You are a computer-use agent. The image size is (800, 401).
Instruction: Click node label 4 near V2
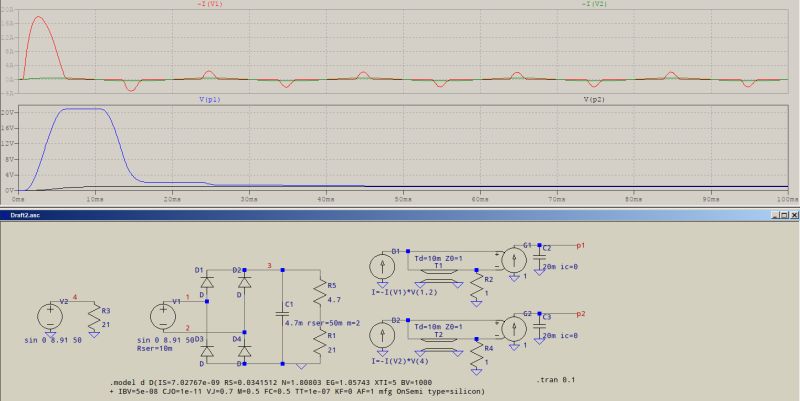75,297
